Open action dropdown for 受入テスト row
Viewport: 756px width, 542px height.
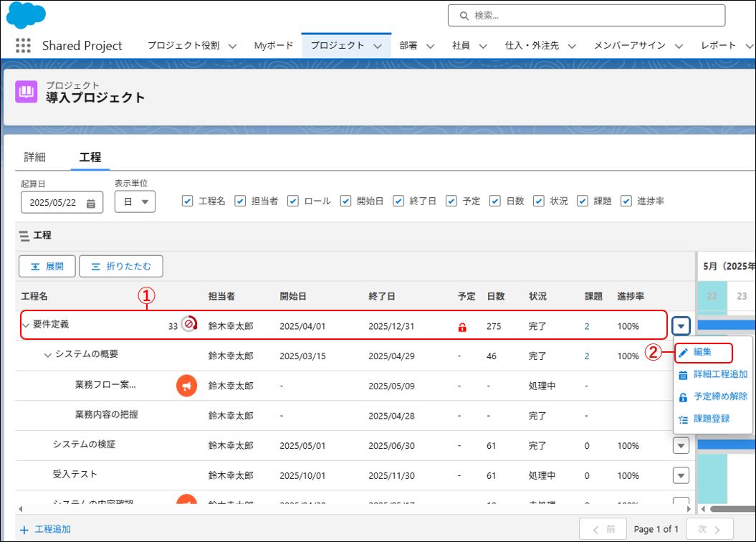click(681, 475)
